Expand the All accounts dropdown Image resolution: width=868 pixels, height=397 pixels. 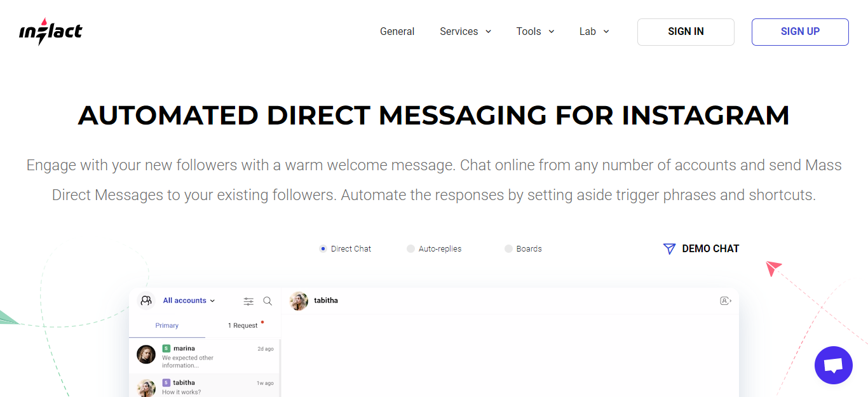point(188,300)
